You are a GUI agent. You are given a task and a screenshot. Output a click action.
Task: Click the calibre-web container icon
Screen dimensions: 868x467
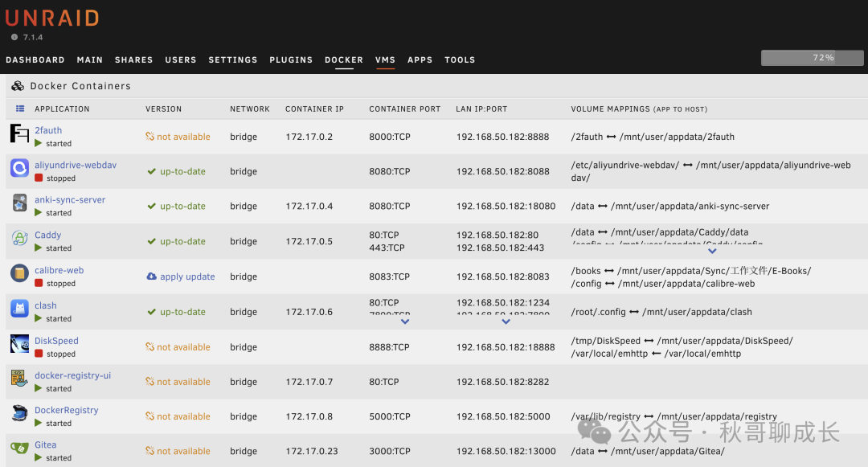pos(19,272)
